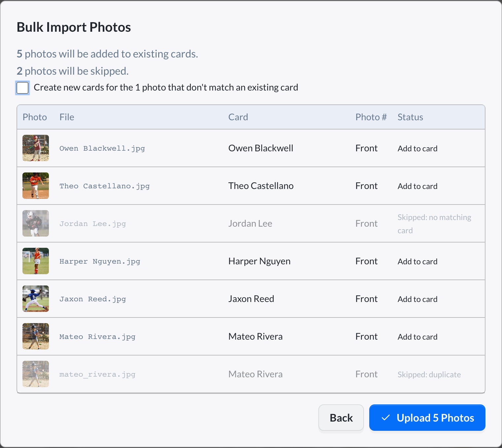Click the Back button
This screenshot has width=502, height=448.
click(341, 418)
